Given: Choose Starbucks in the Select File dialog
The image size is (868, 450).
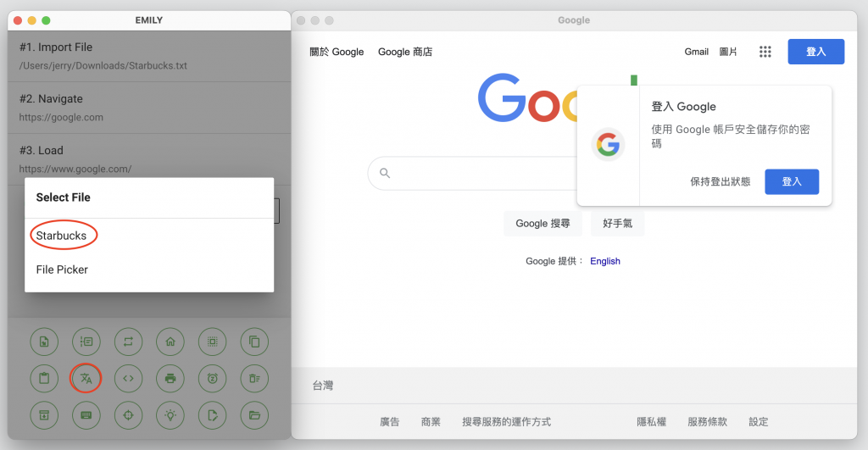Looking at the screenshot, I should [149, 236].
